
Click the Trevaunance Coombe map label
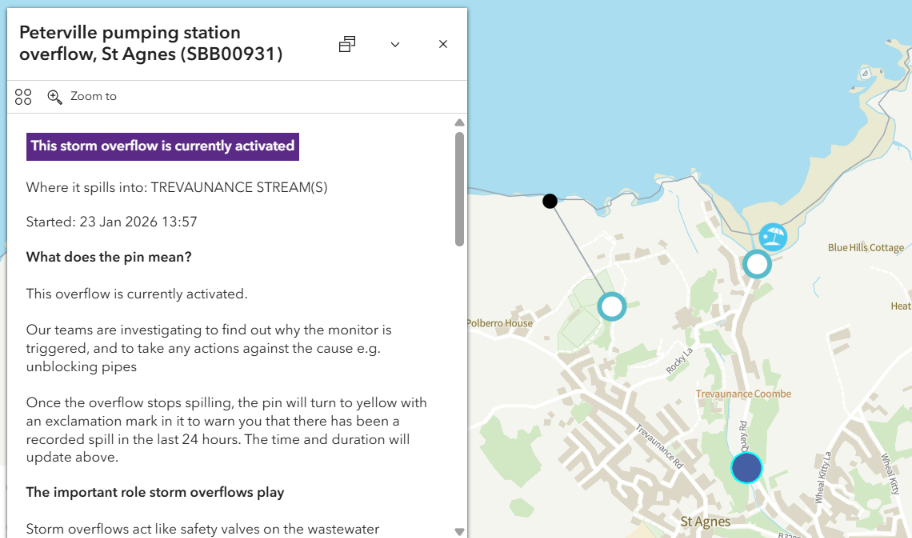click(x=743, y=394)
